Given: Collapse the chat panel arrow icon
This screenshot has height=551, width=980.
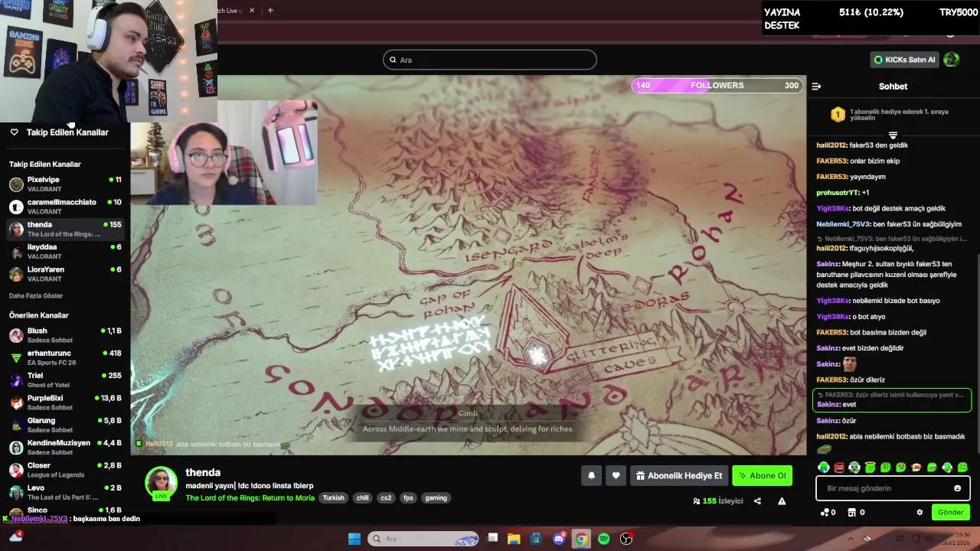Looking at the screenshot, I should tap(816, 86).
